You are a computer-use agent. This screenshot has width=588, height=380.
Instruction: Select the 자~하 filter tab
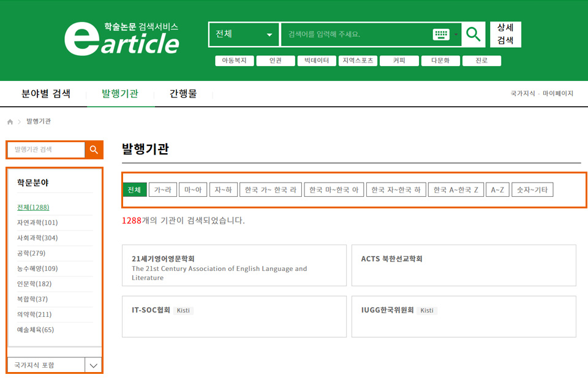point(224,190)
